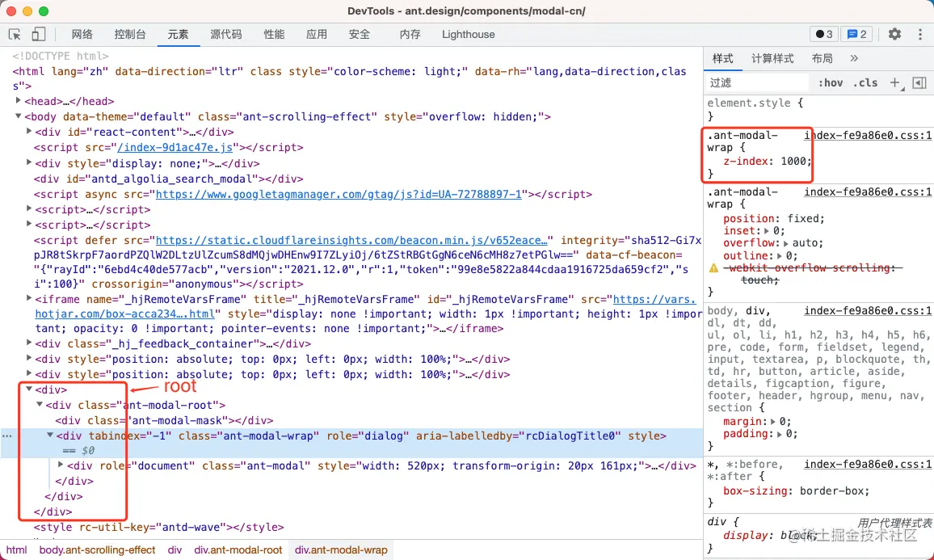
Task: Toggle the device toolbar icon
Action: pyautogui.click(x=38, y=35)
